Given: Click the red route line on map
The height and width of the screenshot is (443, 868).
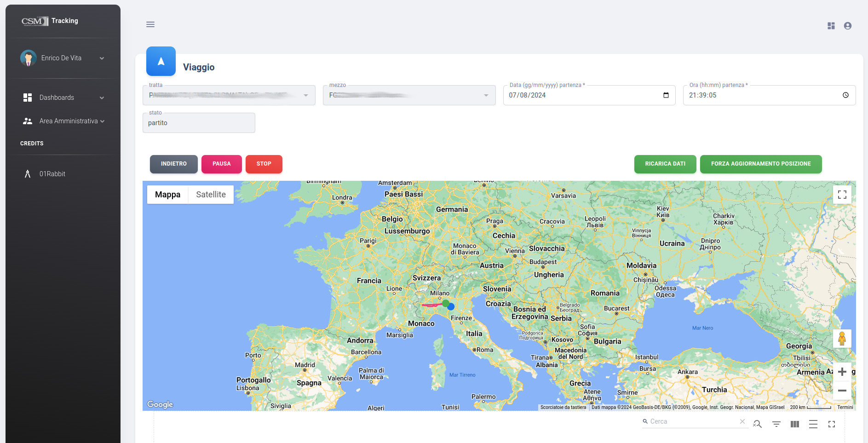Looking at the screenshot, I should [x=431, y=305].
